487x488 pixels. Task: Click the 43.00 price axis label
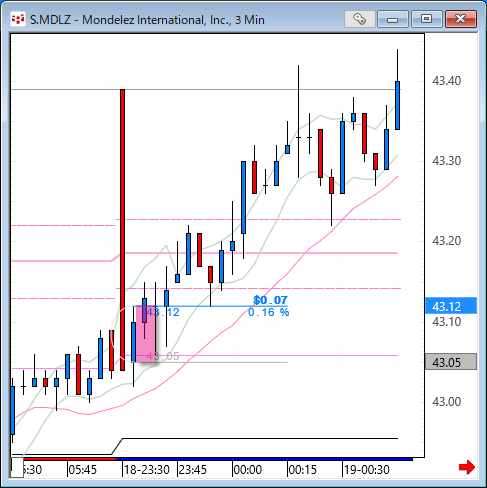tap(446, 402)
